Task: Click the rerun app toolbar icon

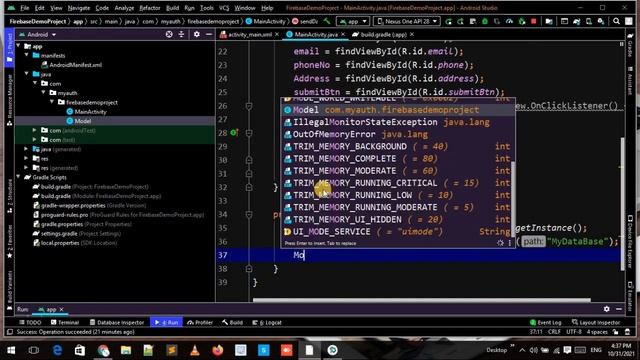Action: tap(449, 21)
